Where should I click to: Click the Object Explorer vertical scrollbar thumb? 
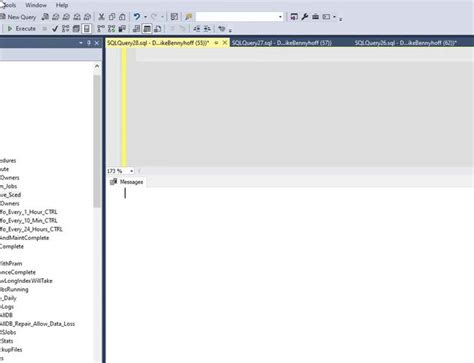[x=97, y=141]
